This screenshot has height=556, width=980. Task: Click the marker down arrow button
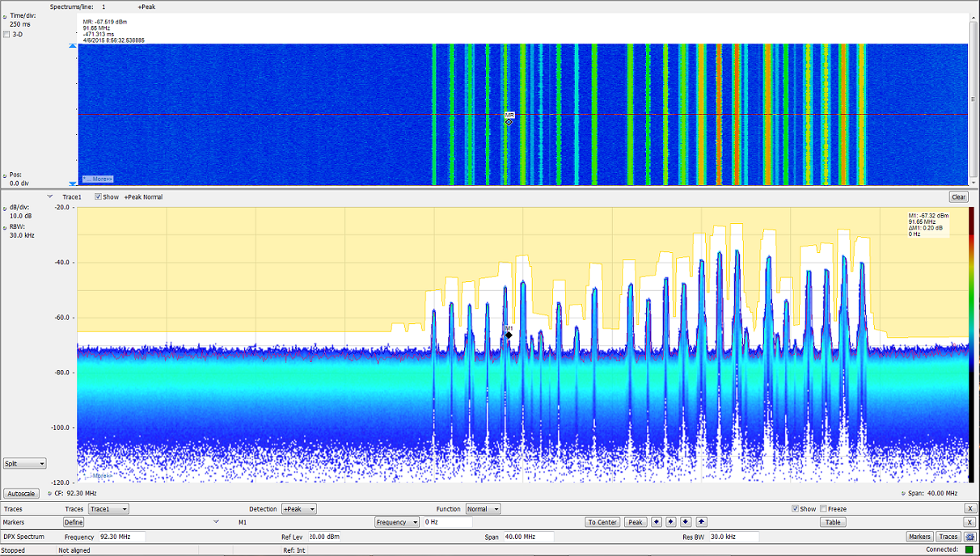(x=686, y=522)
